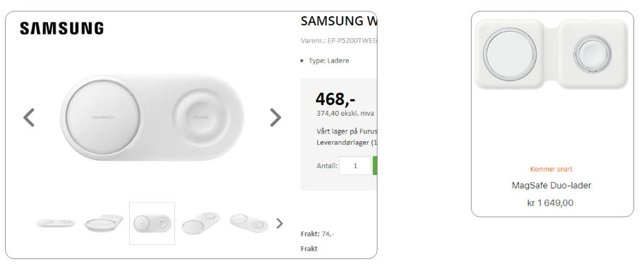The height and width of the screenshot is (264, 644).
Task: Open the main Samsung charger image
Action: (152, 117)
